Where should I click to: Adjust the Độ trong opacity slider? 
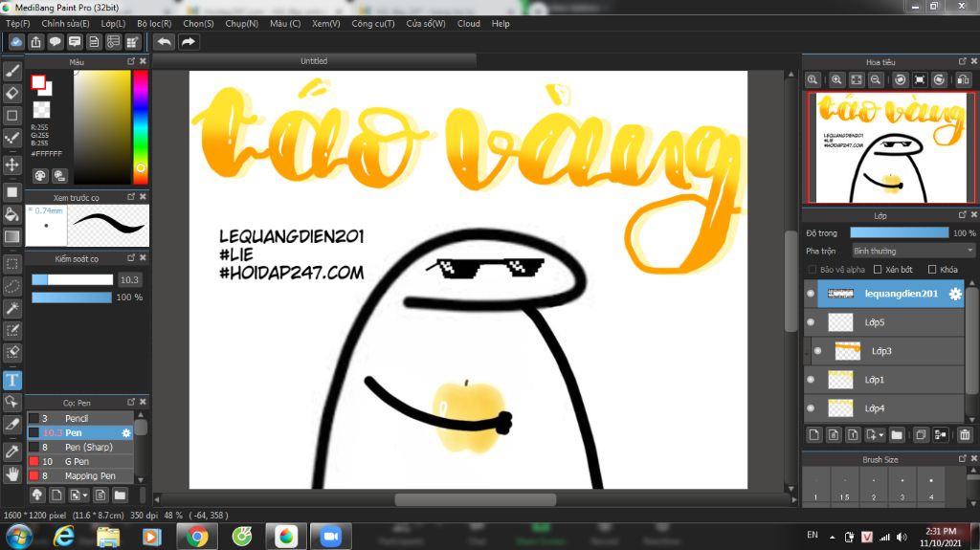pyautogui.click(x=900, y=232)
